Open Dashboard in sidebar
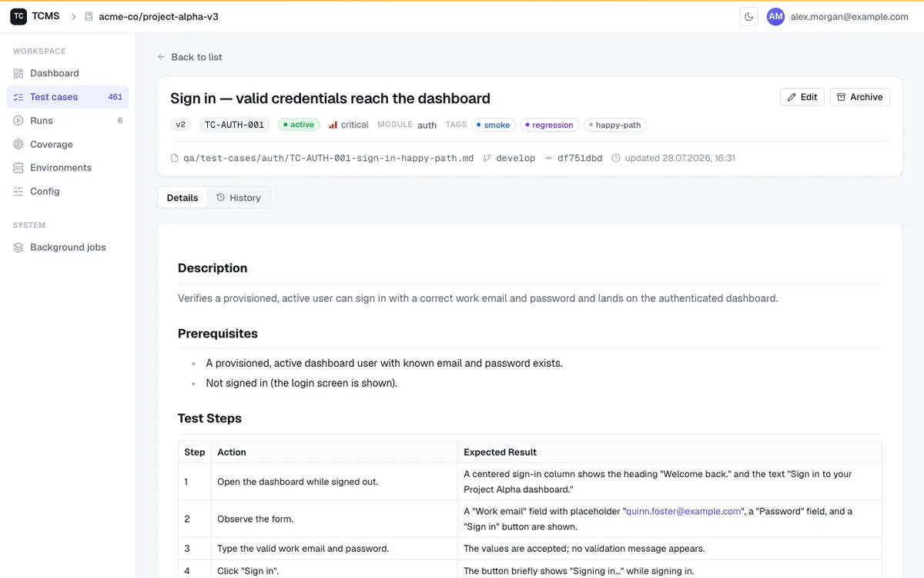 point(68,73)
